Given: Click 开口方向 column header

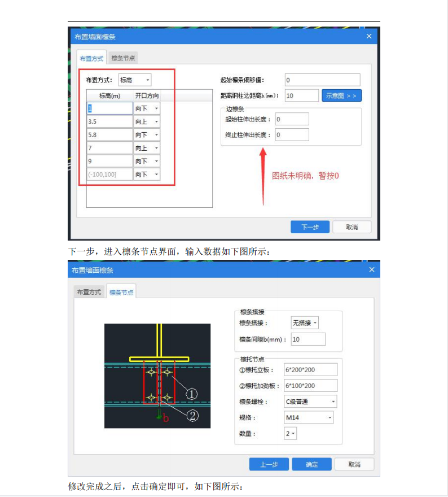Looking at the screenshot, I should pyautogui.click(x=147, y=95).
